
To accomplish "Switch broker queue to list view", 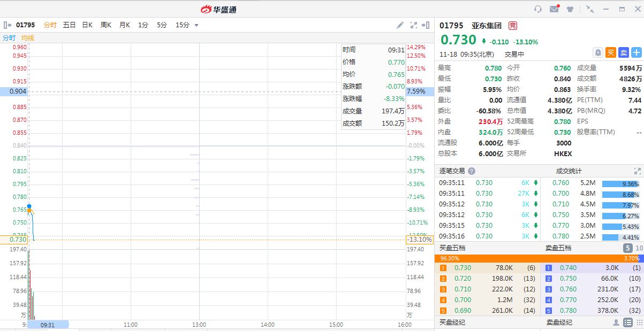I will pos(628,322).
